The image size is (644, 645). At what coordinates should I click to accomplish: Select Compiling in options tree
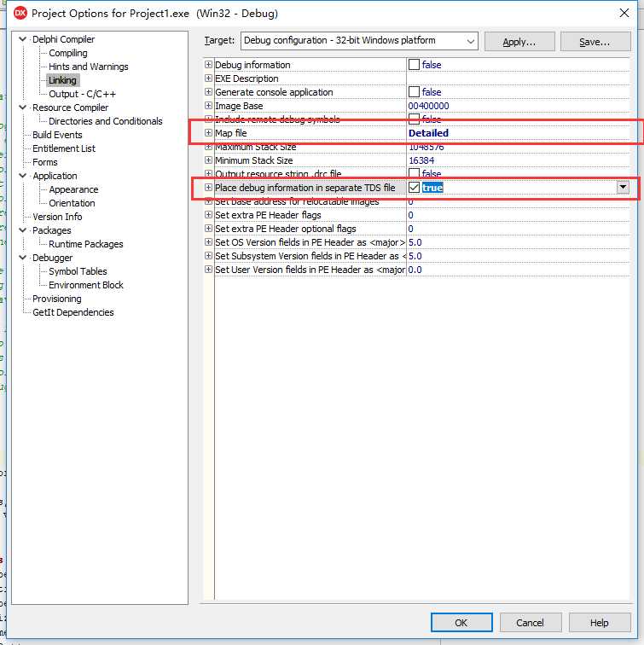click(x=68, y=53)
